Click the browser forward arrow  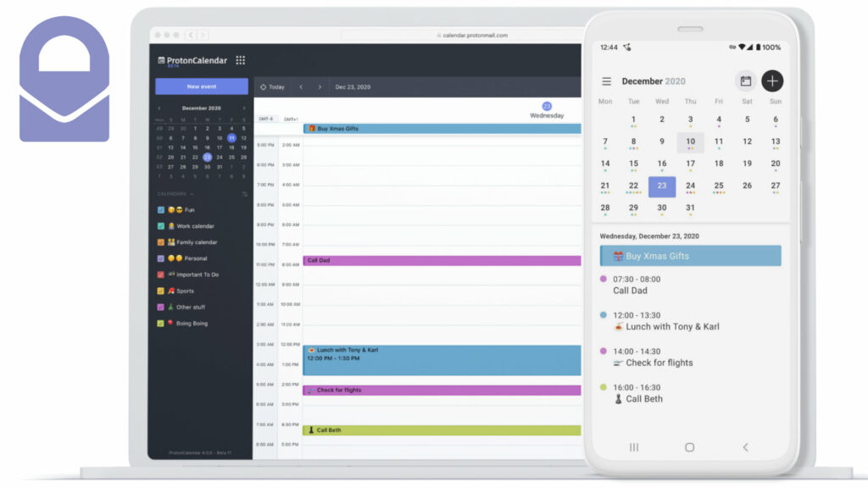click(203, 35)
